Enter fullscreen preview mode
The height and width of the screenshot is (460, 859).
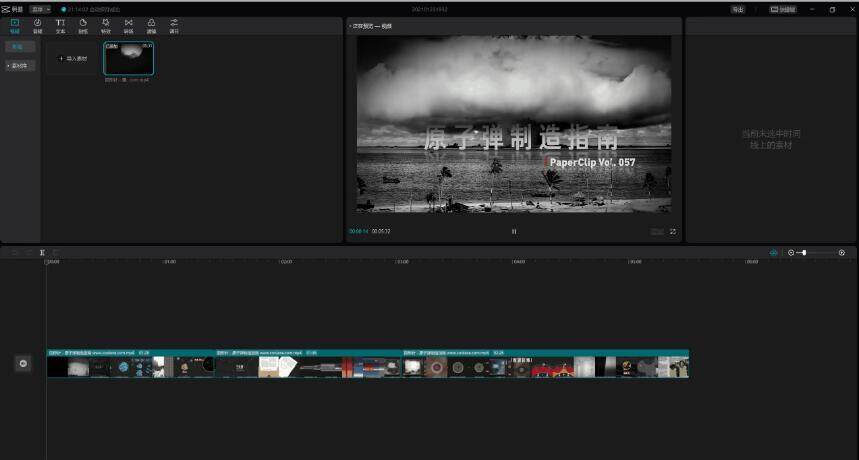click(673, 232)
